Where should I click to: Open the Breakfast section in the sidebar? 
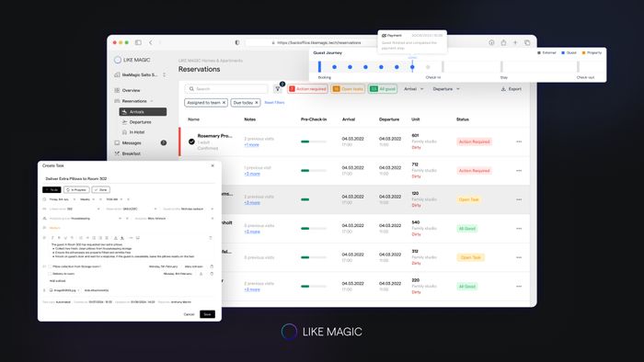[x=127, y=153]
